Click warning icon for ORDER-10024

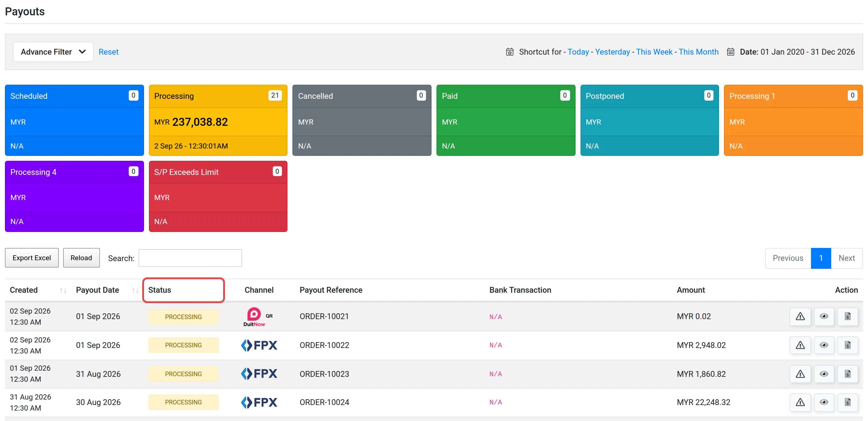pyautogui.click(x=800, y=402)
